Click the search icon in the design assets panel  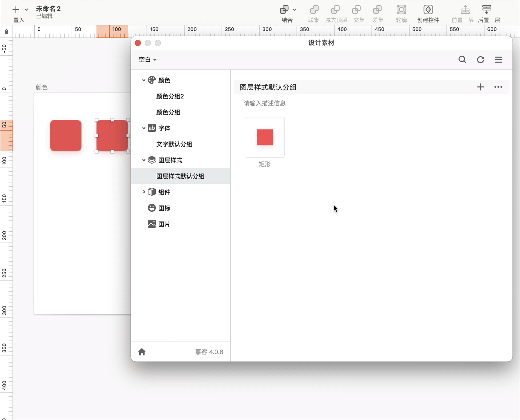(x=462, y=60)
